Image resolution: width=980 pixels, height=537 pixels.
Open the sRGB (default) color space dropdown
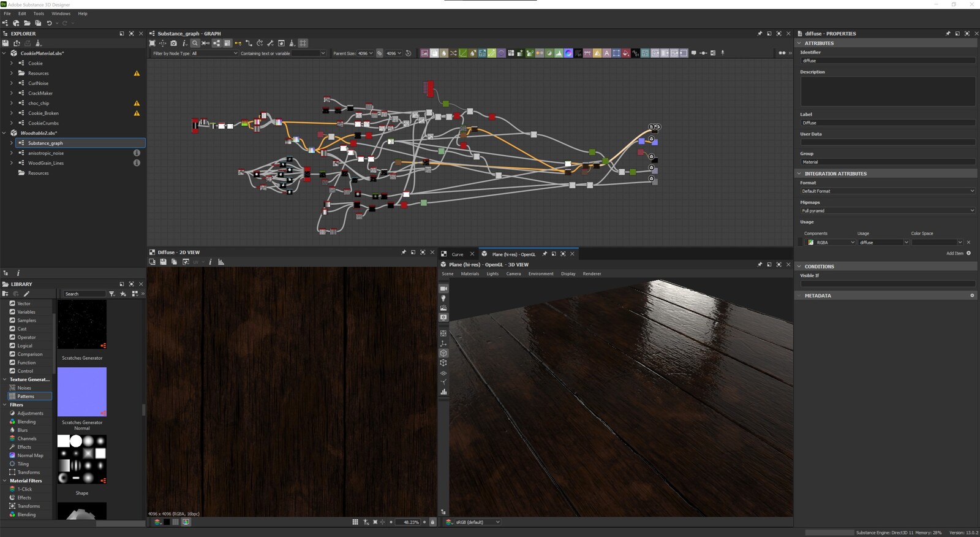coord(477,522)
